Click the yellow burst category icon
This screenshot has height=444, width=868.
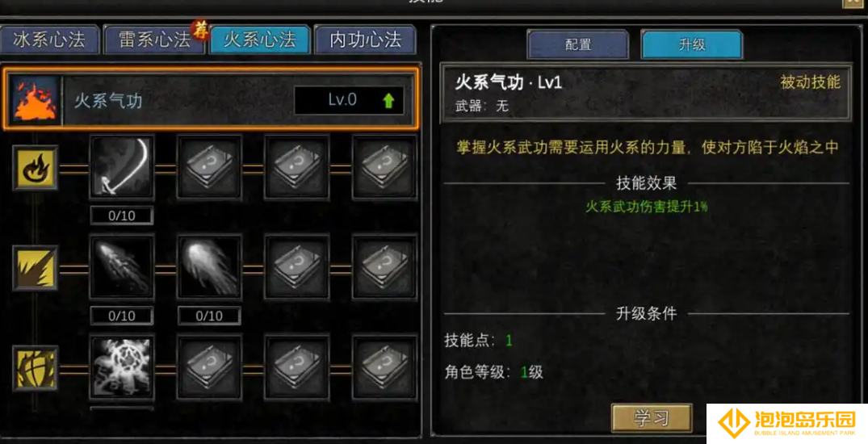[36, 268]
